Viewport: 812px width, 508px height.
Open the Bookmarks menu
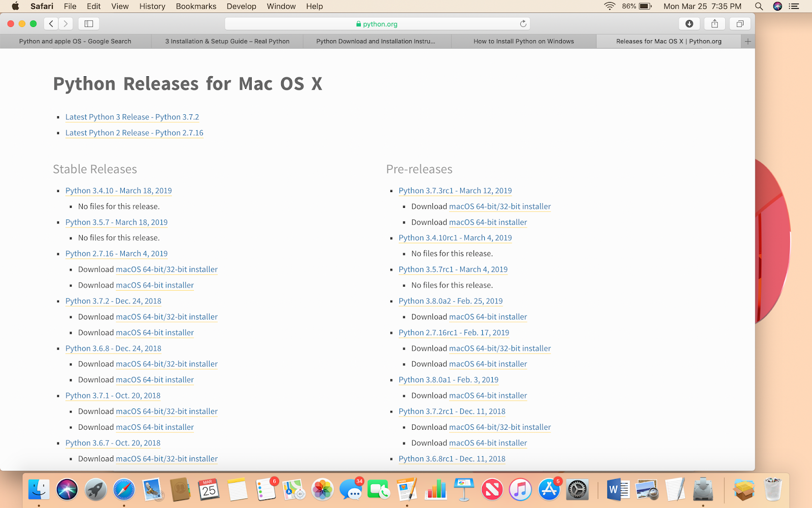(196, 6)
